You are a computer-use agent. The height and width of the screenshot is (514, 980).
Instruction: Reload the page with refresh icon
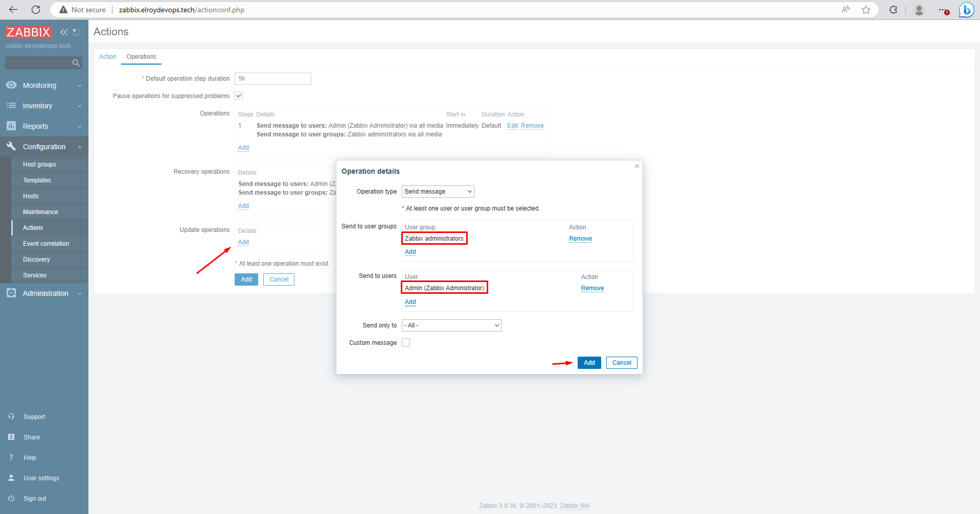pyautogui.click(x=36, y=10)
